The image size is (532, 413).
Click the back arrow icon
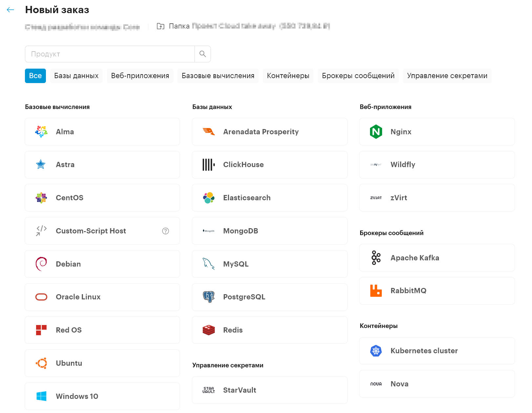point(10,10)
